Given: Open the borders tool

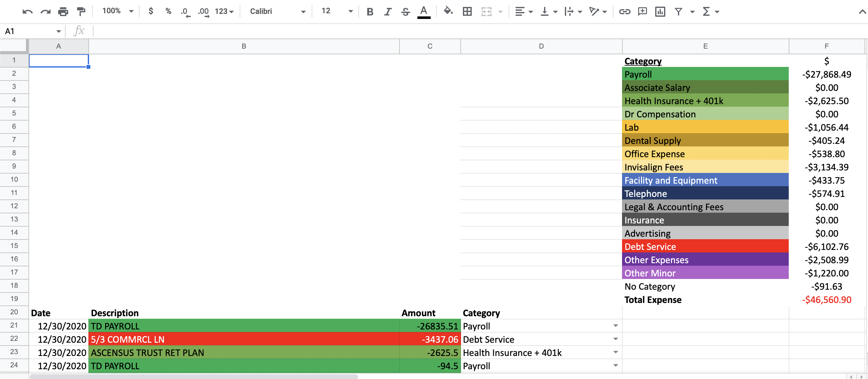Looking at the screenshot, I should click(x=467, y=12).
